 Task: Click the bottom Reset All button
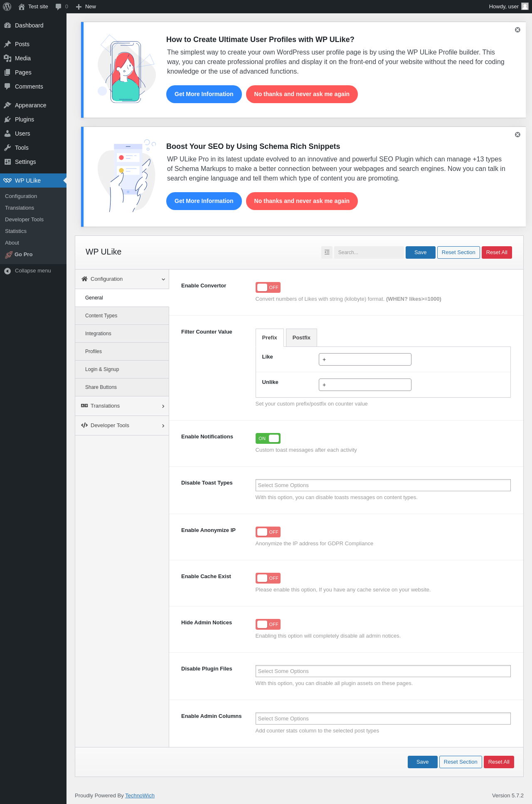[x=499, y=762]
